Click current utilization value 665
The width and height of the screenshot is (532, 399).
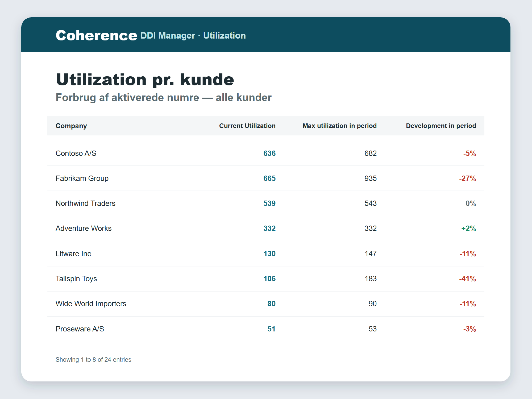coord(269,178)
